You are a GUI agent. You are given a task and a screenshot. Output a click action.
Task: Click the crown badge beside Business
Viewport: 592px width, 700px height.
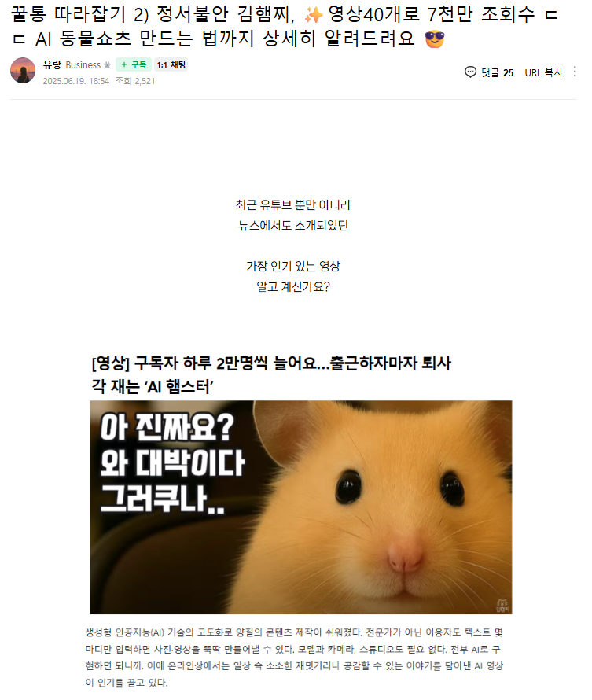pos(107,64)
